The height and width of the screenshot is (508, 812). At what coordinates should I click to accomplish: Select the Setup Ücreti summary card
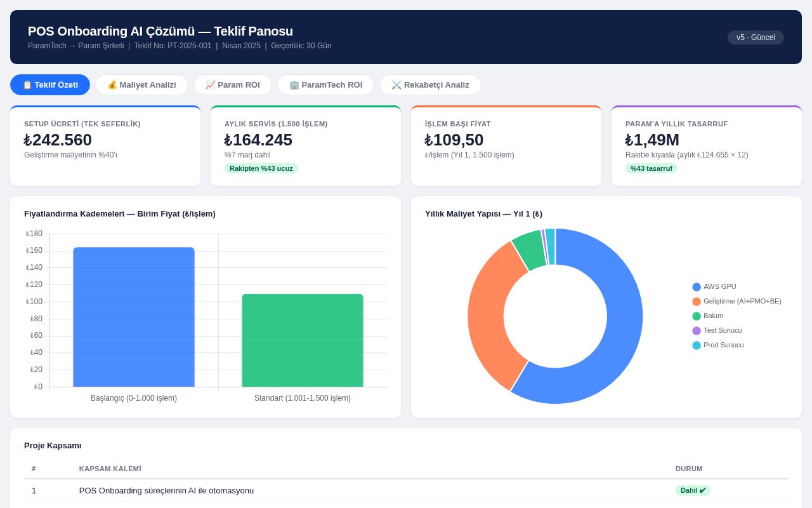pyautogui.click(x=105, y=146)
